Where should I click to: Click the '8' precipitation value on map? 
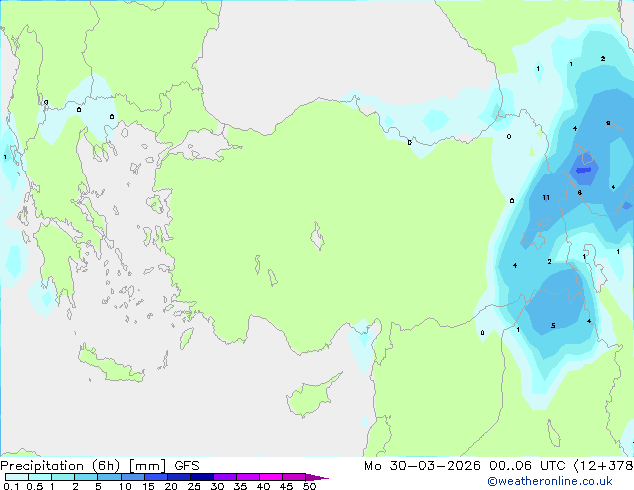(579, 192)
